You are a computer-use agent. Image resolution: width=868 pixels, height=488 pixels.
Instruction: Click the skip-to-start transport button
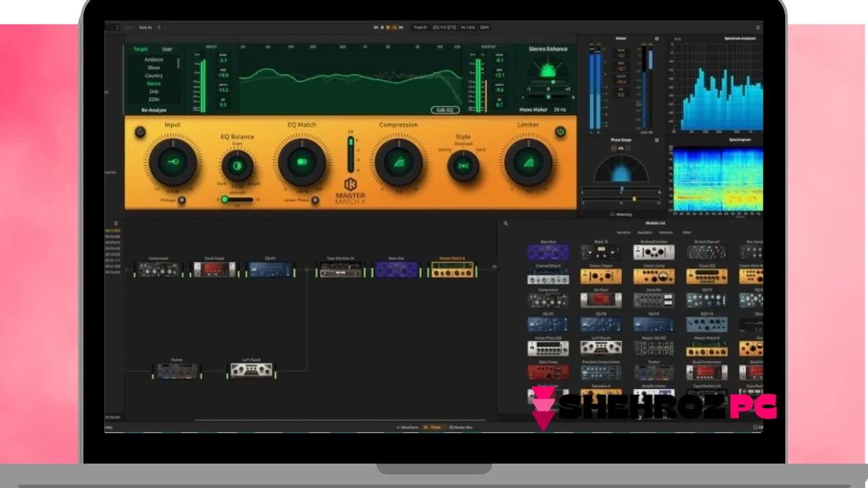376,27
